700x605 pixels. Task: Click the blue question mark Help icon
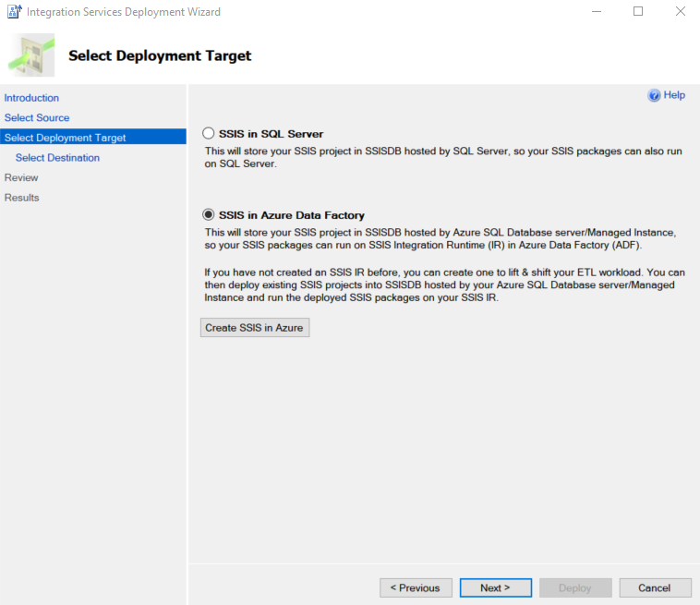655,95
